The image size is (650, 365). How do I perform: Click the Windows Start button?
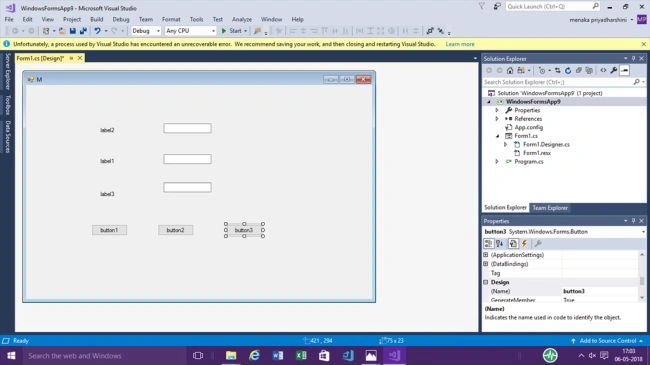point(11,355)
